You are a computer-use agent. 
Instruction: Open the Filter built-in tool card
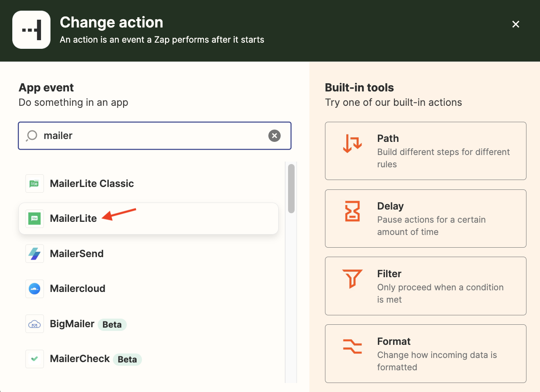[426, 286]
